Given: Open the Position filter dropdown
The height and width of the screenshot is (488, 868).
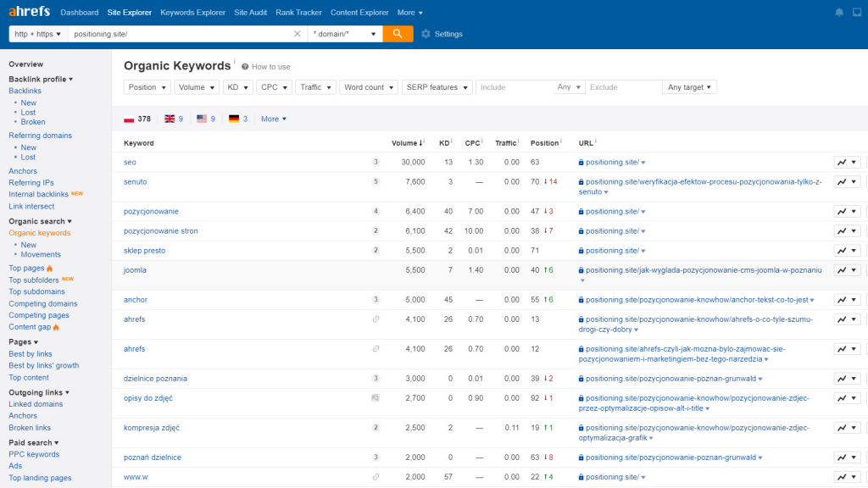Looking at the screenshot, I should (146, 86).
